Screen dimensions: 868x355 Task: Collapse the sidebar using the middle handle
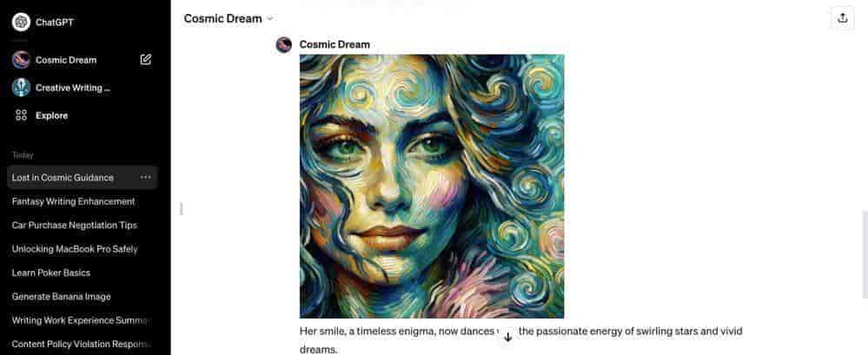click(182, 209)
